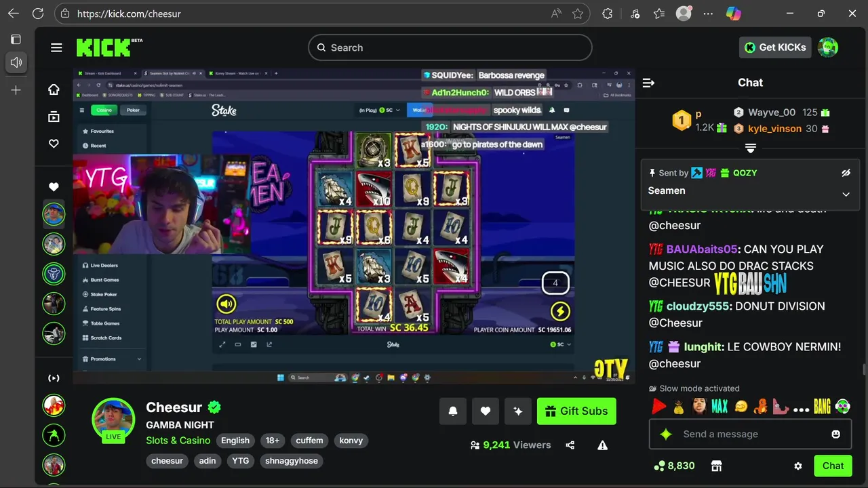The image size is (868, 488).
Task: Insert the green headphones alien emote
Action: click(842, 407)
